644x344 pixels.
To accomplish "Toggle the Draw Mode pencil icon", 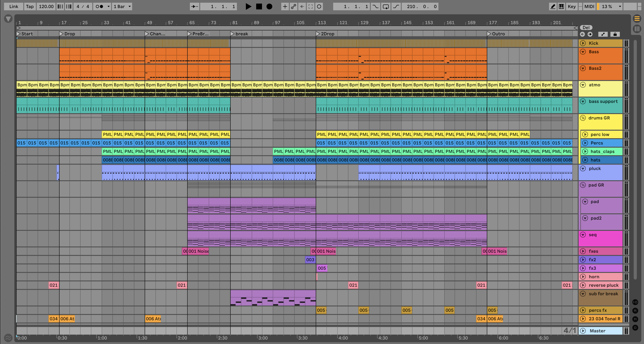I will click(x=553, y=6).
